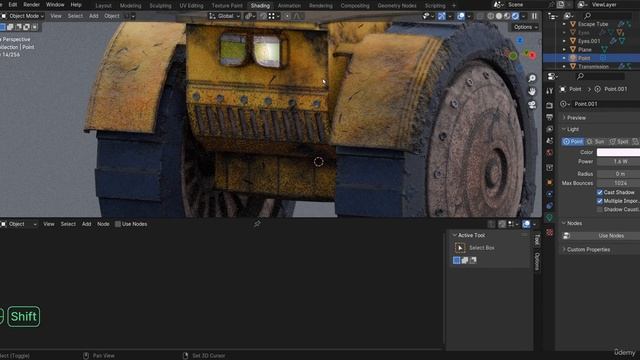Open World properties tab icon
Viewport: 640px width, 360px height.
tap(549, 152)
